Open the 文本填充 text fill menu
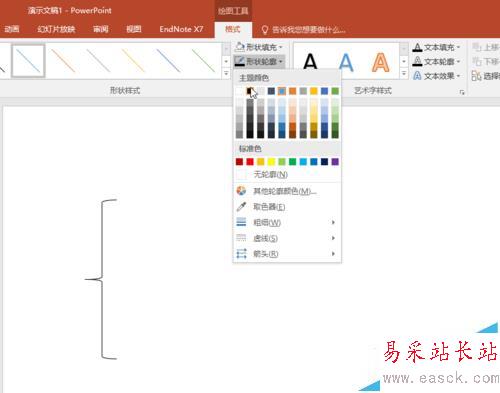The image size is (500, 393). [436, 47]
